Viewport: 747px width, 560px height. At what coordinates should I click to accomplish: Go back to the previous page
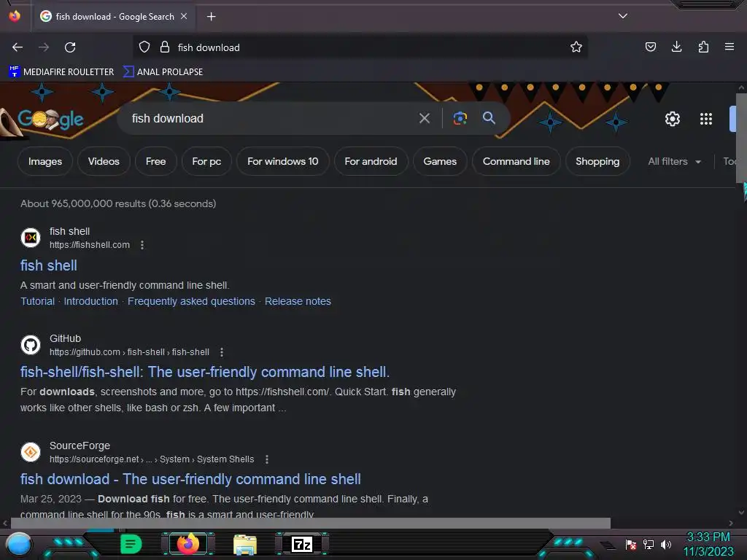tap(18, 47)
